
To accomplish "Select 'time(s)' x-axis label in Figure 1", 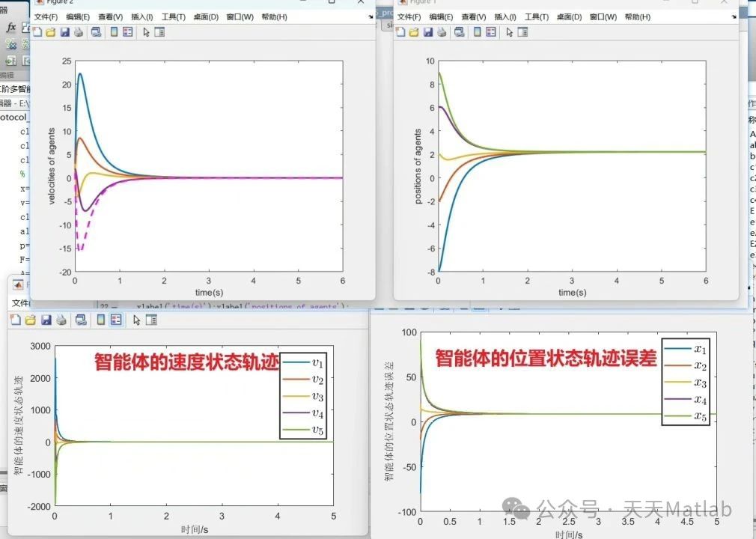I will click(573, 292).
